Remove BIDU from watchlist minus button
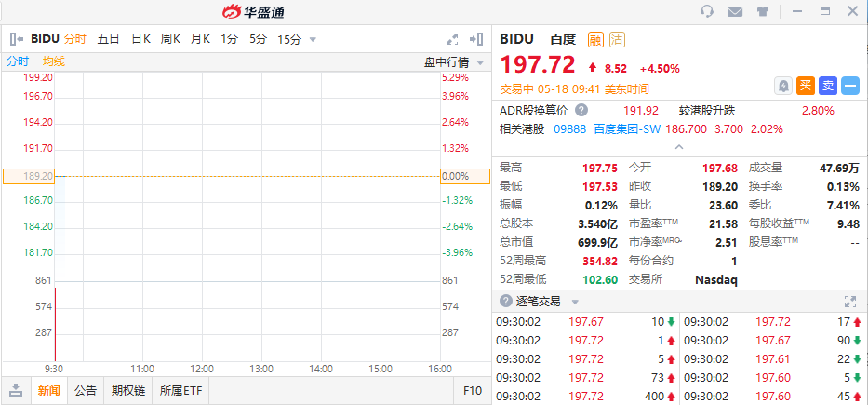The image size is (868, 405). point(849,86)
